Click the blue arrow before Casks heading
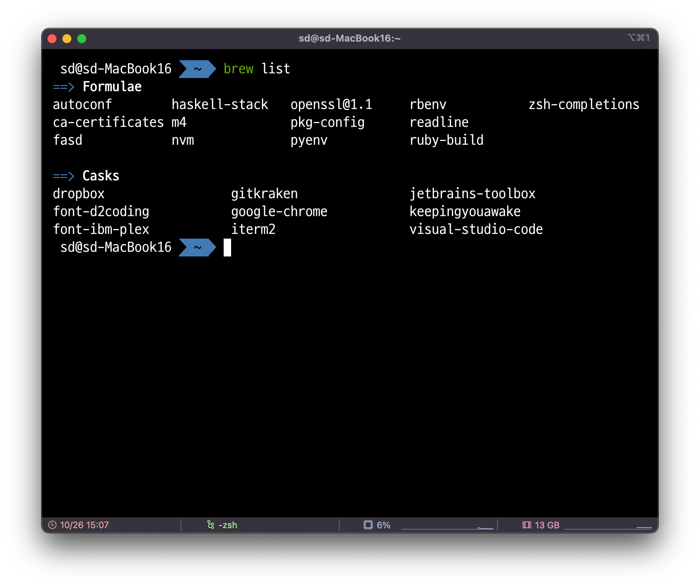 coord(64,176)
